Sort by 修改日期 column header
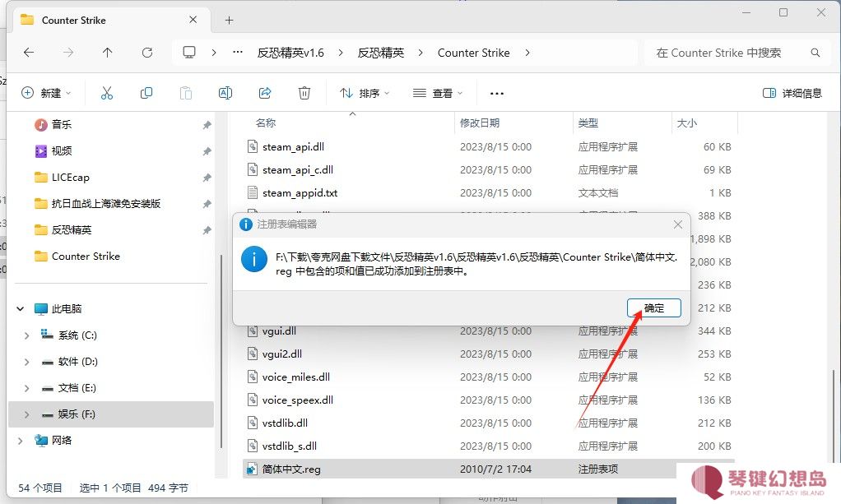The height and width of the screenshot is (504, 841). pyautogui.click(x=480, y=123)
